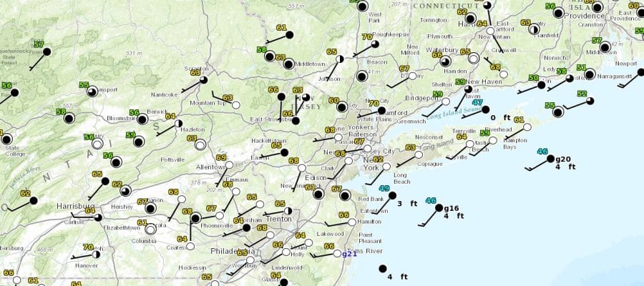Click the Hazleton station marker showing 64
Screen dimensions: 644x286
coord(178,124)
